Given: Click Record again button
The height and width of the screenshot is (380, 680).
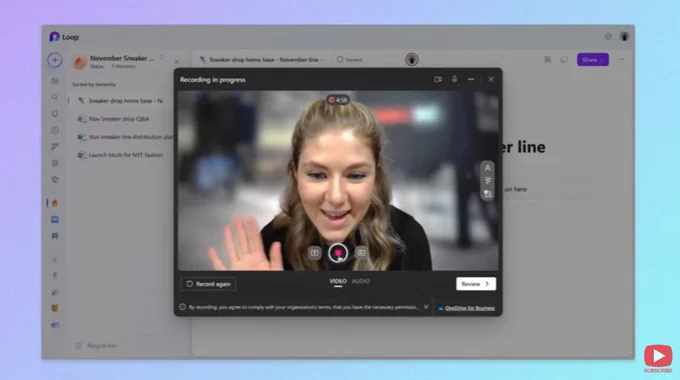Looking at the screenshot, I should click(208, 284).
